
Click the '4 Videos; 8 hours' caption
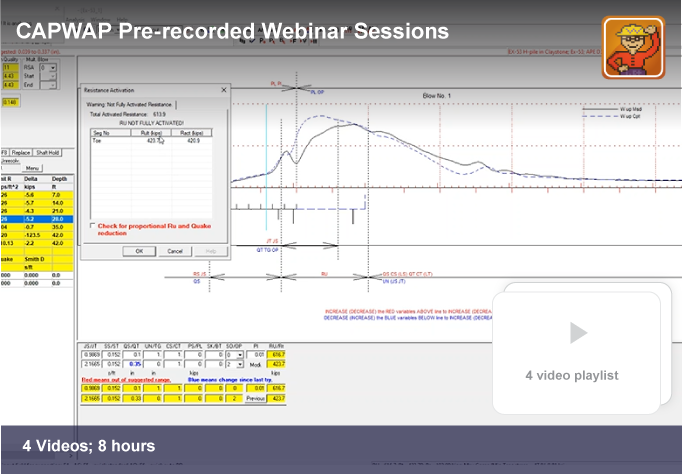[89, 446]
